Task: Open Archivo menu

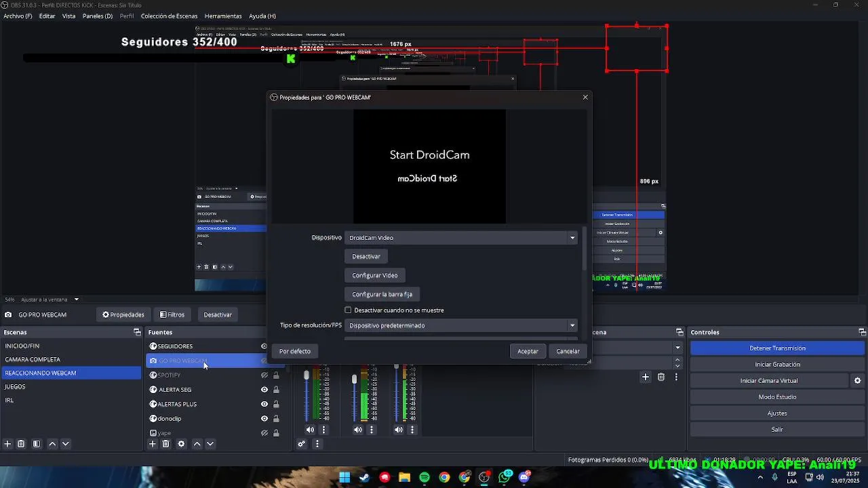Action: tap(18, 16)
